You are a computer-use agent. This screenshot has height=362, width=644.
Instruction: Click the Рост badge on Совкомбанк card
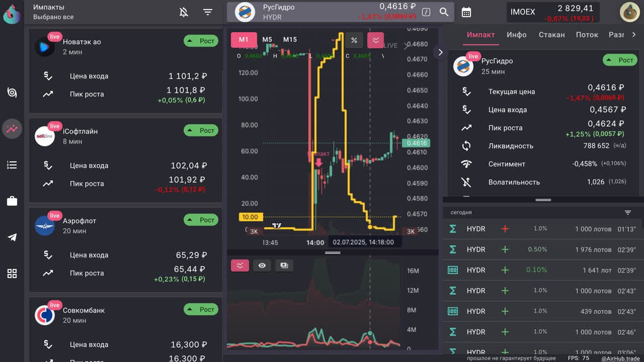coord(201,309)
